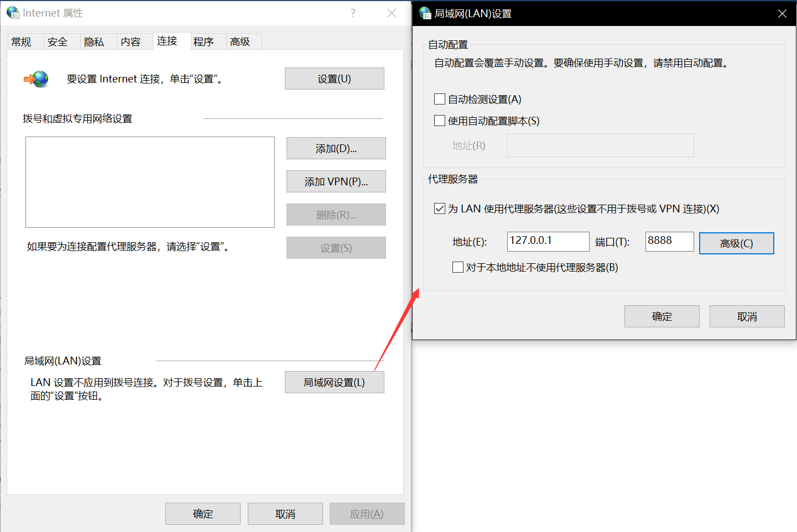Click the help question mark icon
This screenshot has height=532, width=797.
(x=353, y=13)
